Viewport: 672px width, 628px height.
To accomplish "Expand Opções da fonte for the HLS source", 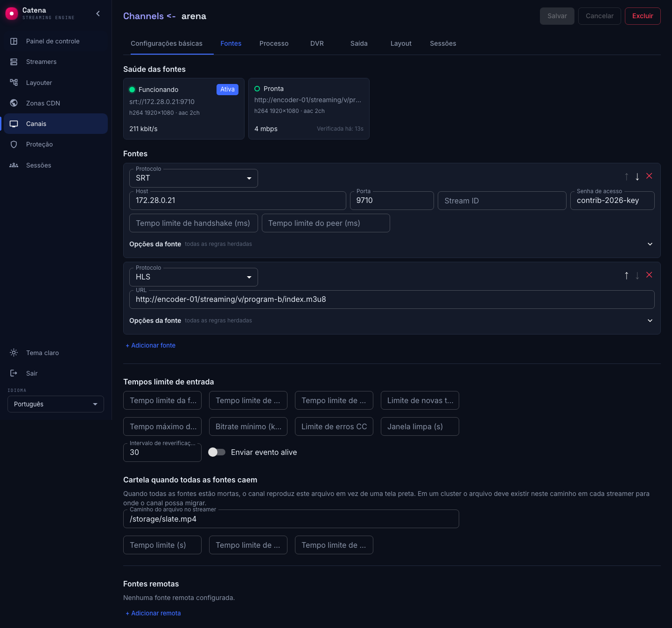I will (x=650, y=321).
